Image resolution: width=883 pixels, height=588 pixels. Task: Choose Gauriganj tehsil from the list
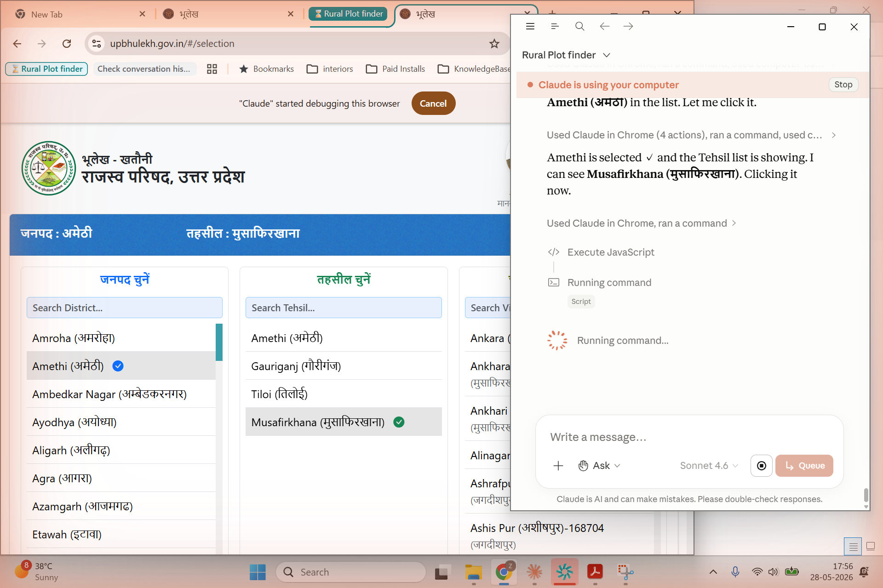pos(344,366)
